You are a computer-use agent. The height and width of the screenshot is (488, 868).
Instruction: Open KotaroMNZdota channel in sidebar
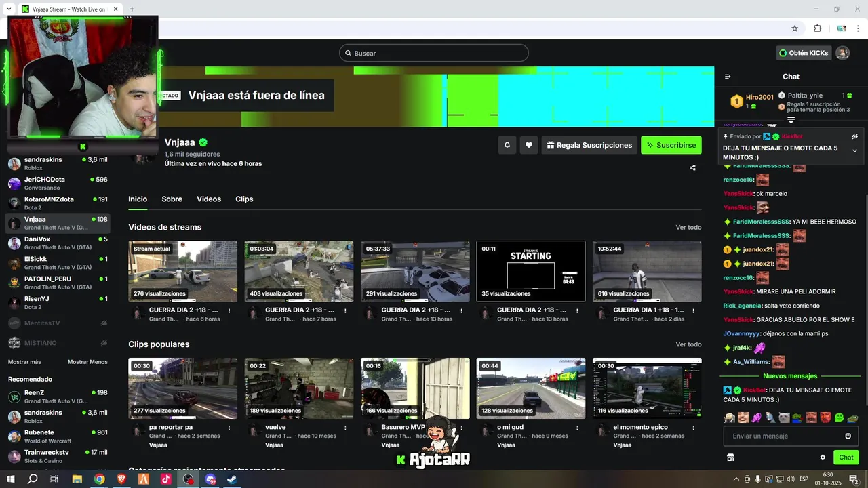click(x=58, y=203)
